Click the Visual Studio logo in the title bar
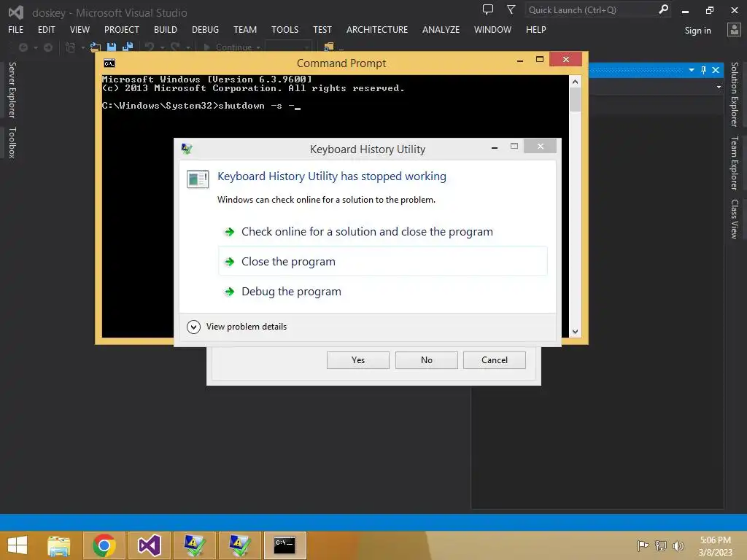The image size is (747, 560). pyautogui.click(x=16, y=12)
